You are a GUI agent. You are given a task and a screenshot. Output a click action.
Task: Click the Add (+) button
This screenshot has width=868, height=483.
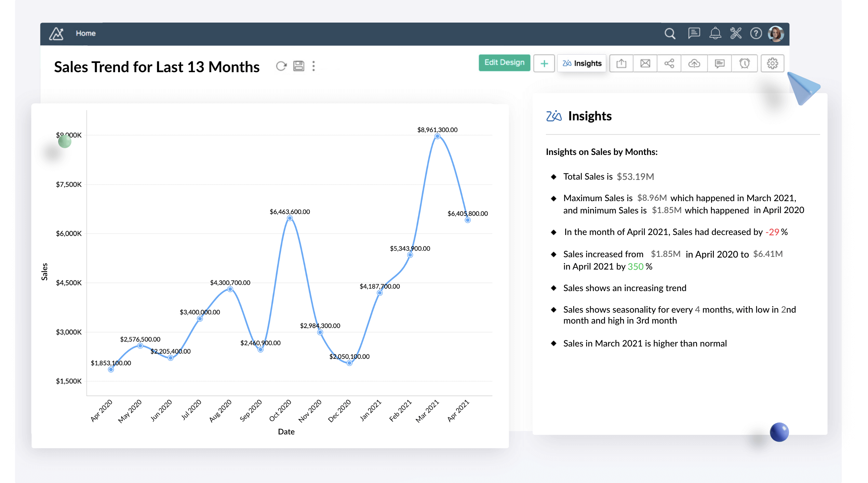544,64
